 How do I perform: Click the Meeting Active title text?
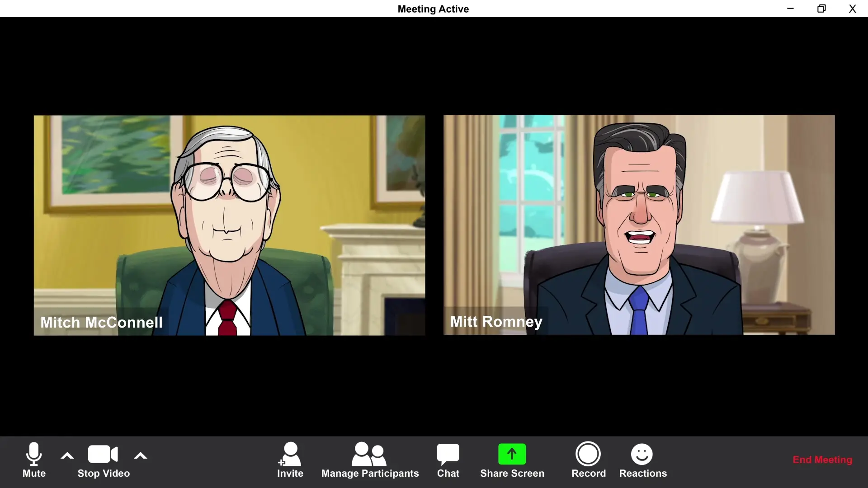[433, 9]
